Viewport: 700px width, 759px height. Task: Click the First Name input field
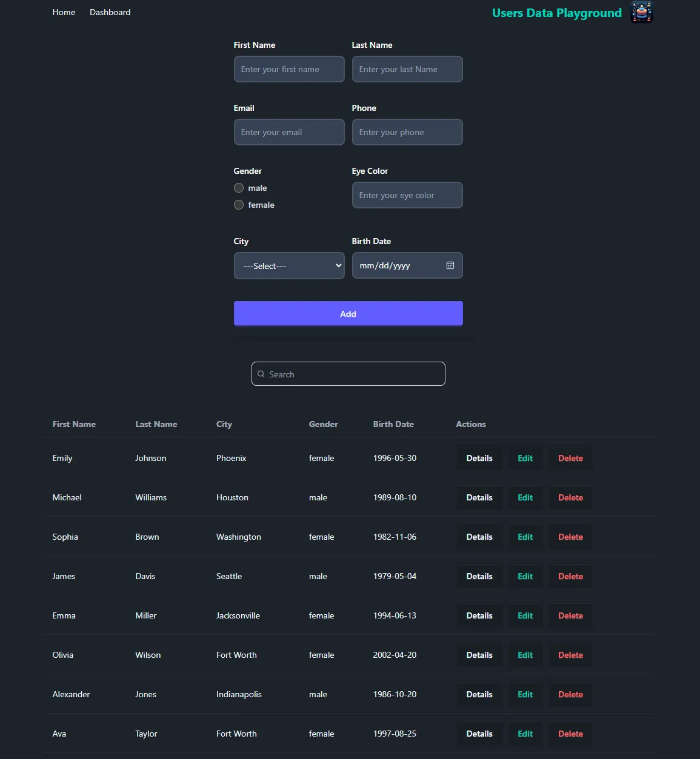289,69
